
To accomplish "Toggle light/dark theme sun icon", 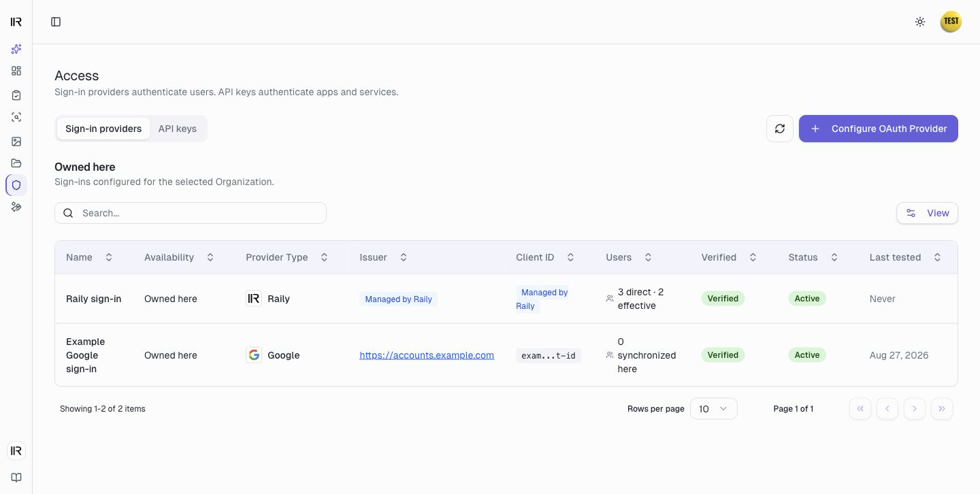I will click(920, 22).
